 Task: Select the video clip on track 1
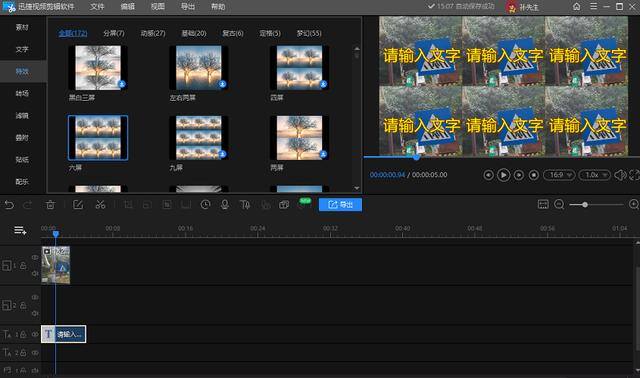(x=56, y=265)
